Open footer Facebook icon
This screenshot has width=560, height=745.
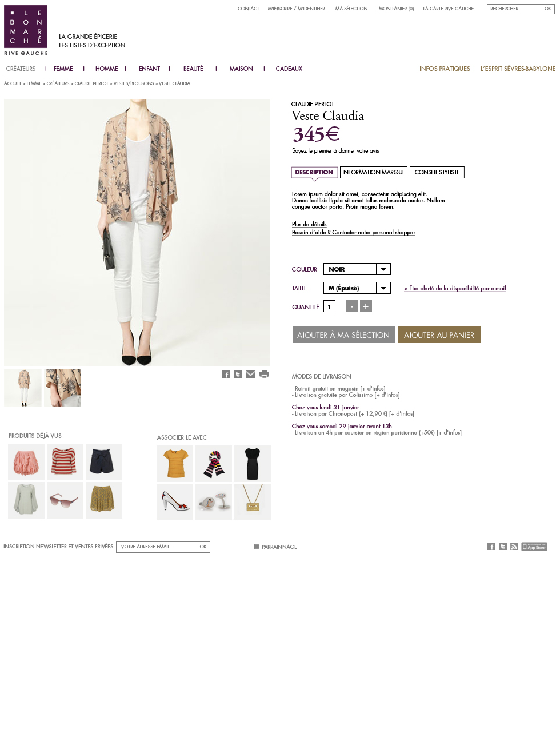coord(491,547)
